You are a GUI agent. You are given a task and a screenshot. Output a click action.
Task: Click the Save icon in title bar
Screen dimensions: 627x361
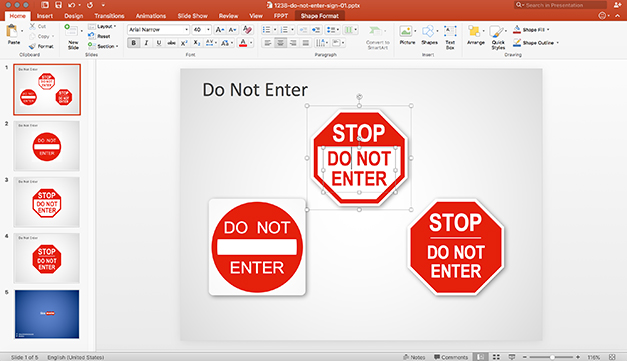pos(58,5)
